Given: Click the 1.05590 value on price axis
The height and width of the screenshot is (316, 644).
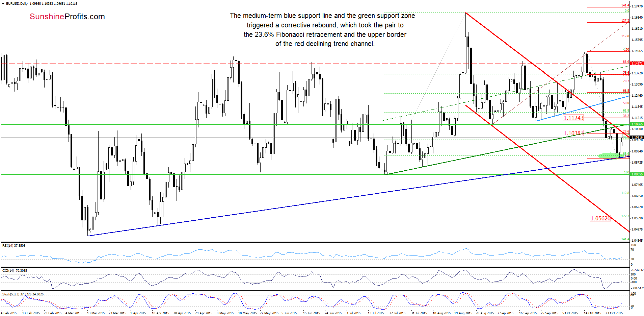Looking at the screenshot, I should pos(637,218).
